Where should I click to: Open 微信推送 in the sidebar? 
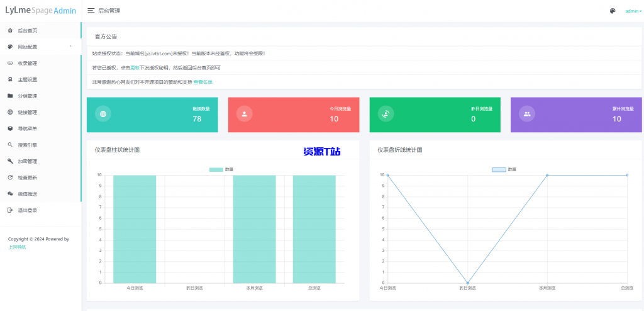click(40, 194)
